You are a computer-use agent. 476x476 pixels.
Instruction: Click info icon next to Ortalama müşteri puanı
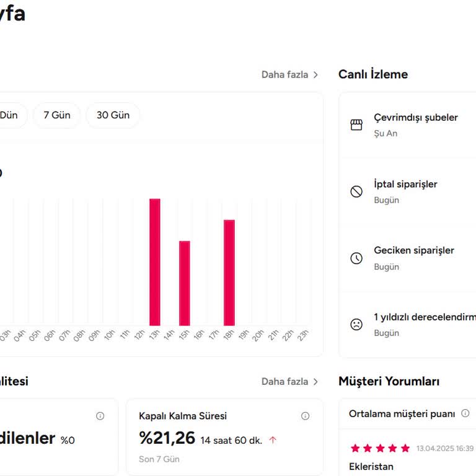(x=465, y=413)
